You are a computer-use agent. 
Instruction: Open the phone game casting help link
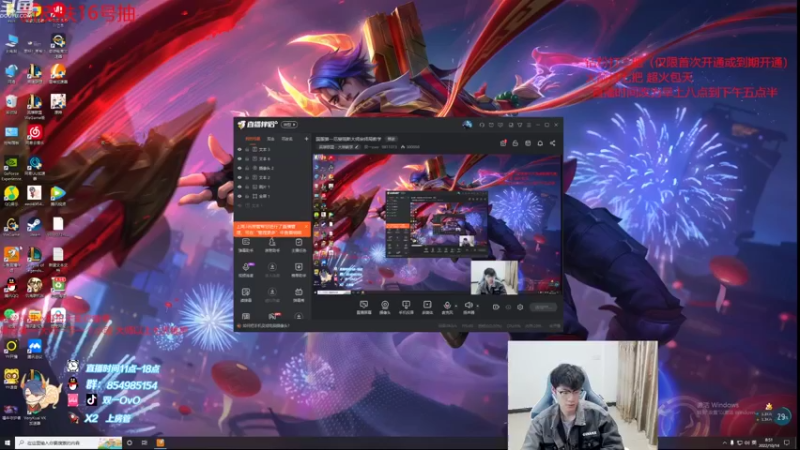point(265,326)
